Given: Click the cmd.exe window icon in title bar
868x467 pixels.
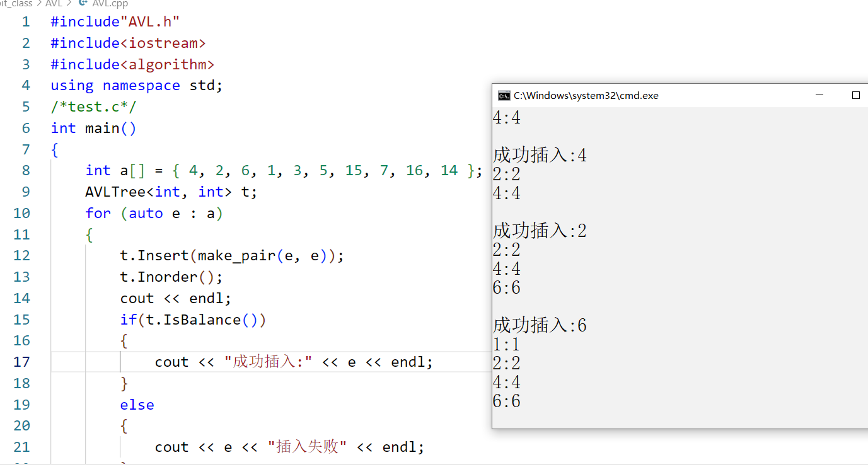Looking at the screenshot, I should click(x=504, y=96).
